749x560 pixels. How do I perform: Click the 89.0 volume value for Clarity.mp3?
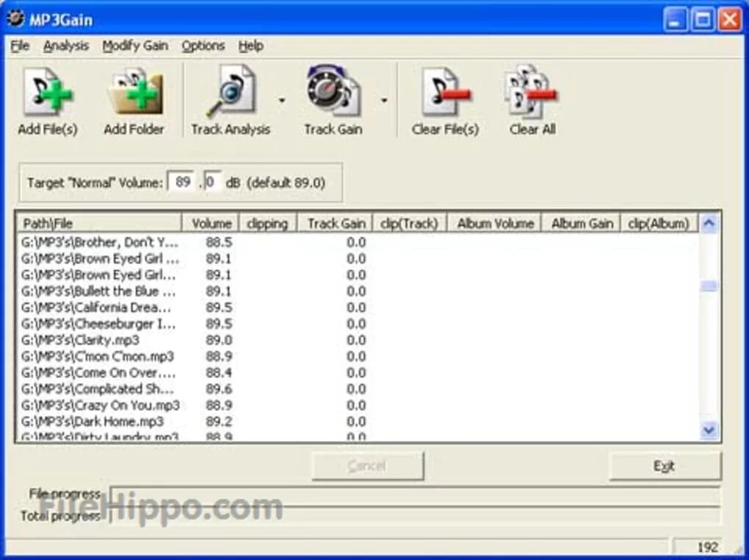219,340
